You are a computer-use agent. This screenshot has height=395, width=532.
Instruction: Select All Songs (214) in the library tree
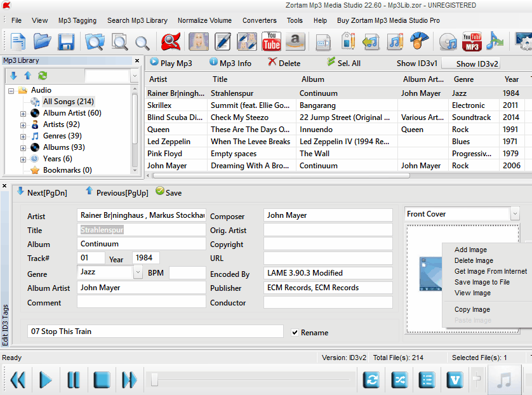68,102
